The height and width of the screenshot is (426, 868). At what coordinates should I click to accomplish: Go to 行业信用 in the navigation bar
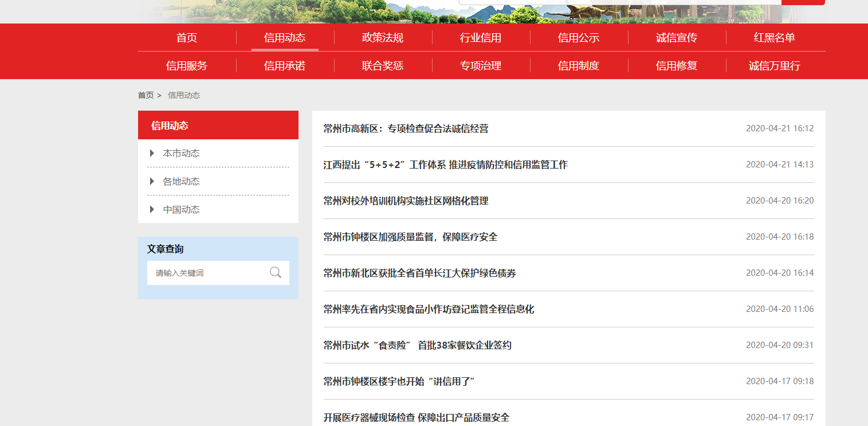tap(481, 38)
